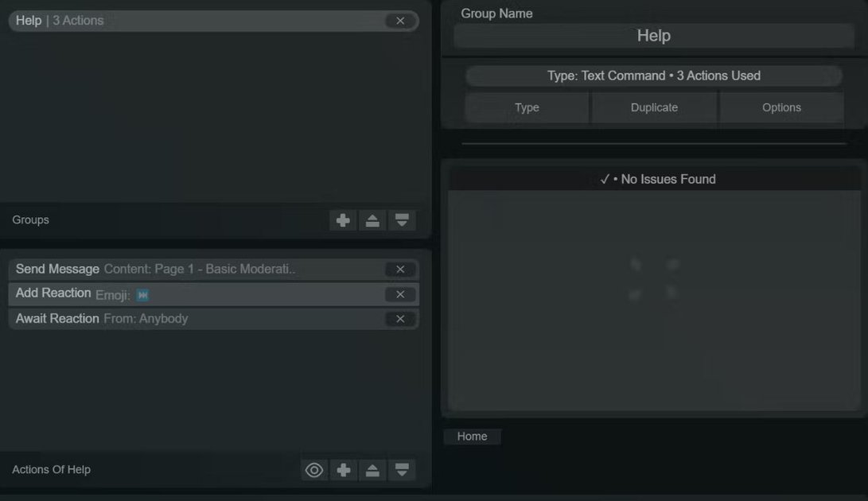This screenshot has width=868, height=501.
Task: Click the move action down icon
Action: (402, 469)
